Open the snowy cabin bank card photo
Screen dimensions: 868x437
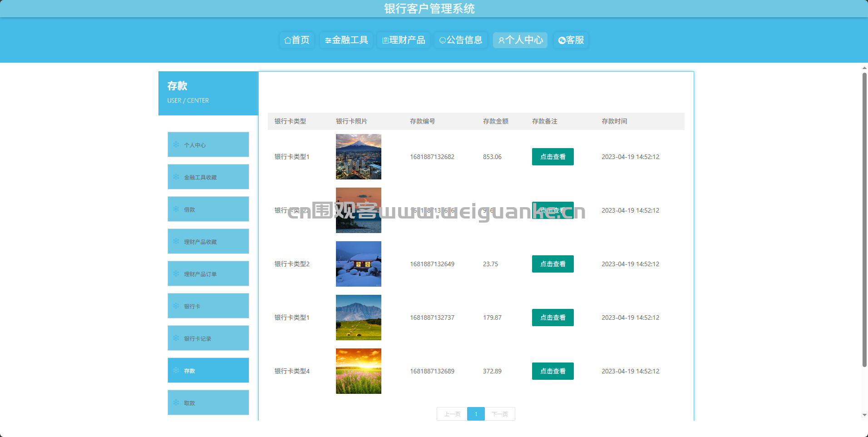pos(359,264)
